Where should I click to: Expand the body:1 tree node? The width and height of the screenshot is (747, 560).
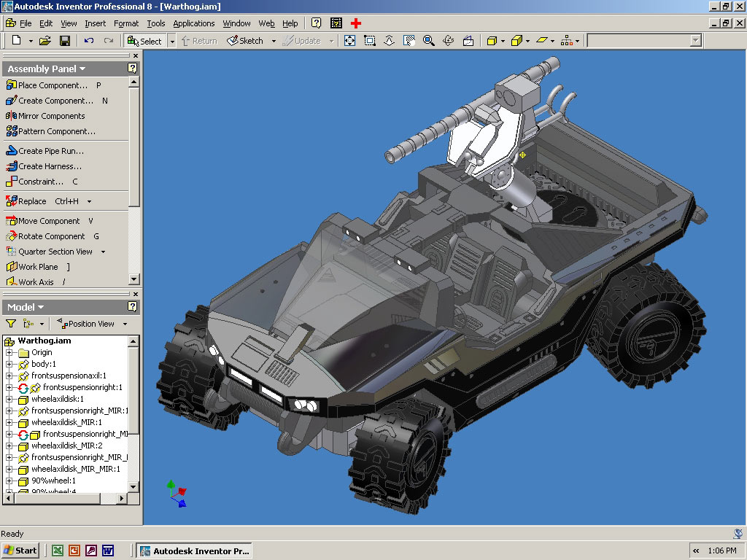[x=9, y=365]
